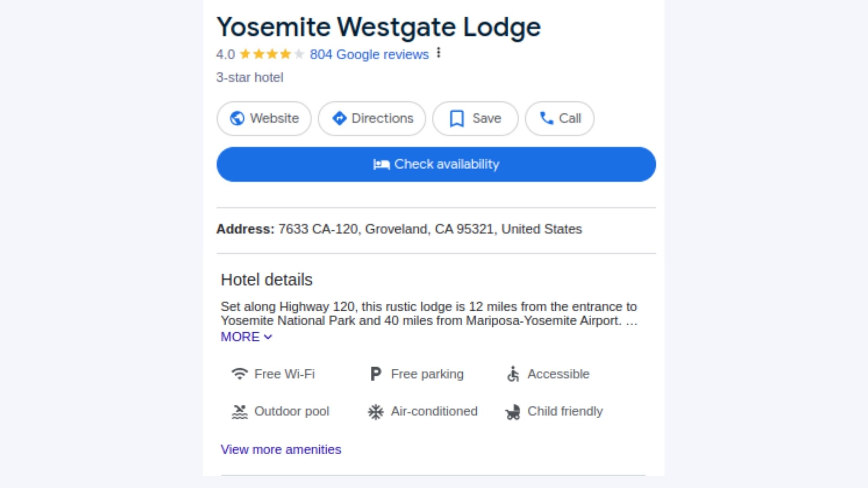Click the Outdoor pool swimmer icon
The width and height of the screenshot is (868, 488).
point(239,412)
